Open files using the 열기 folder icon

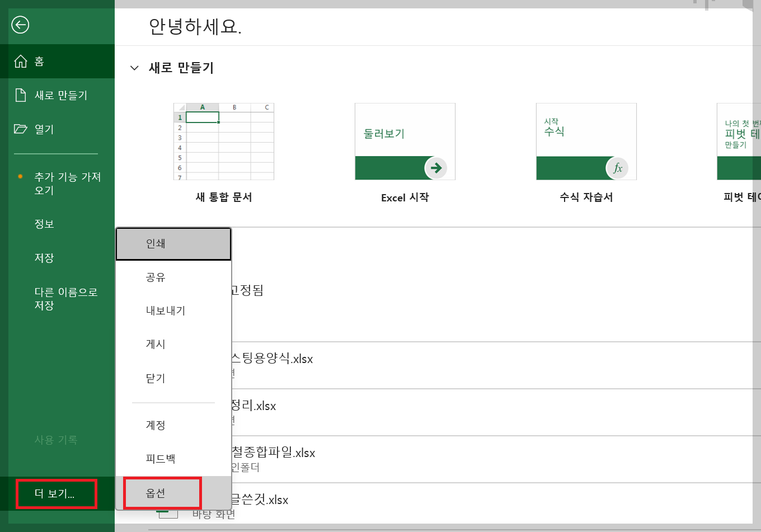[x=20, y=129]
